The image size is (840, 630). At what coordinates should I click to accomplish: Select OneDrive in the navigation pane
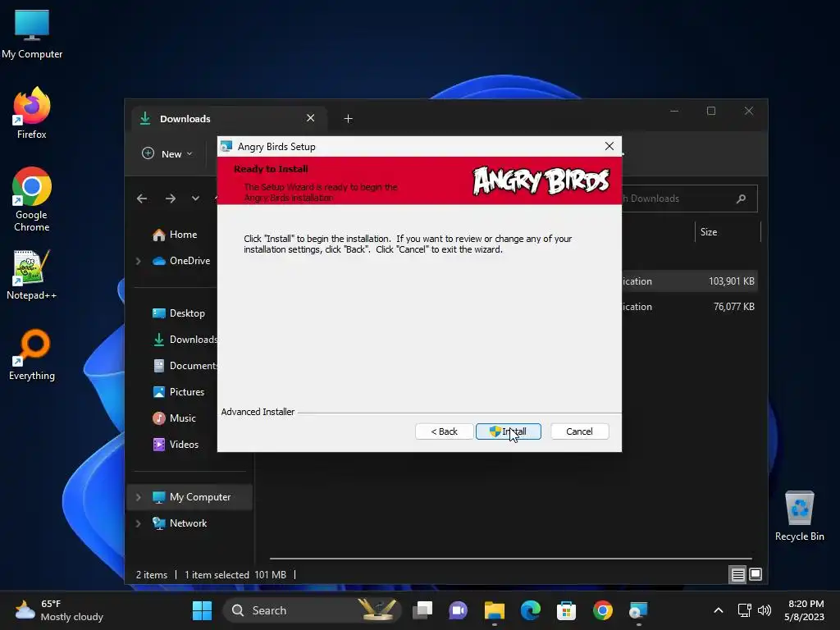pyautogui.click(x=181, y=261)
